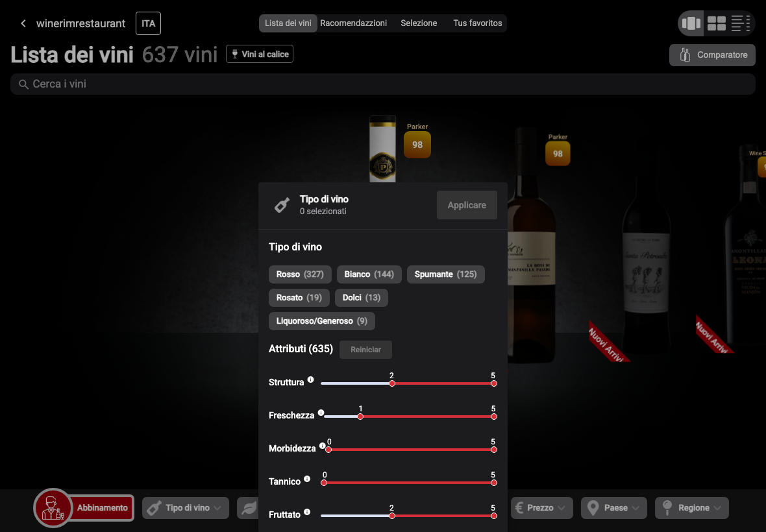The image size is (766, 532).
Task: Open the Selezione tab
Action: click(x=419, y=23)
